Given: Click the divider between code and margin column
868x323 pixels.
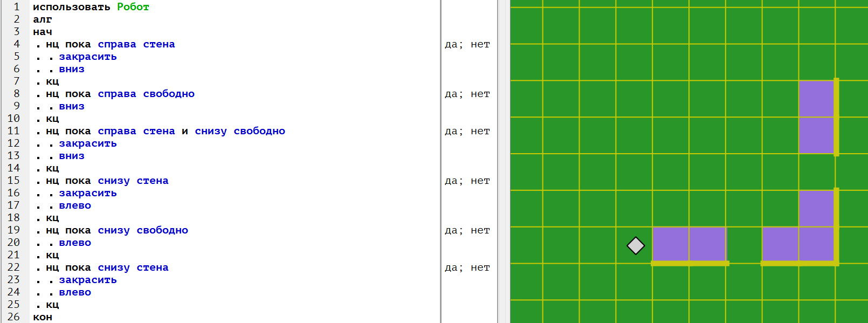Looking at the screenshot, I should coord(441,162).
